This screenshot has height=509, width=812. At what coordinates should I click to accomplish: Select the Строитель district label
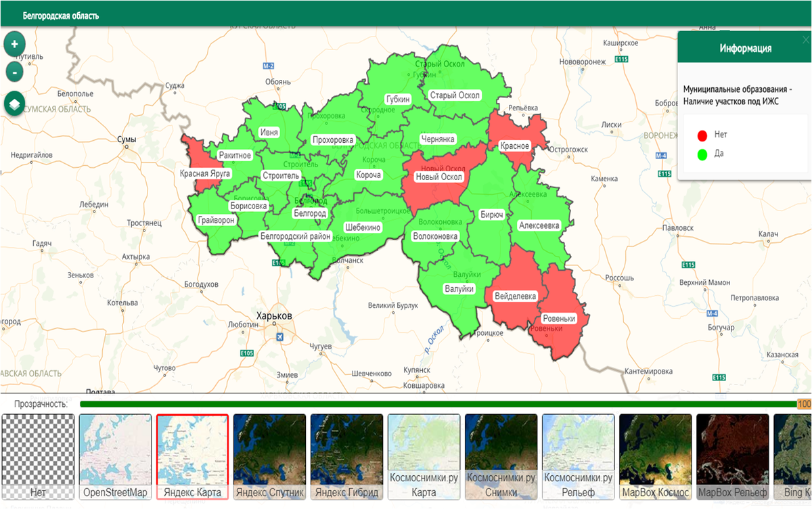click(x=281, y=176)
